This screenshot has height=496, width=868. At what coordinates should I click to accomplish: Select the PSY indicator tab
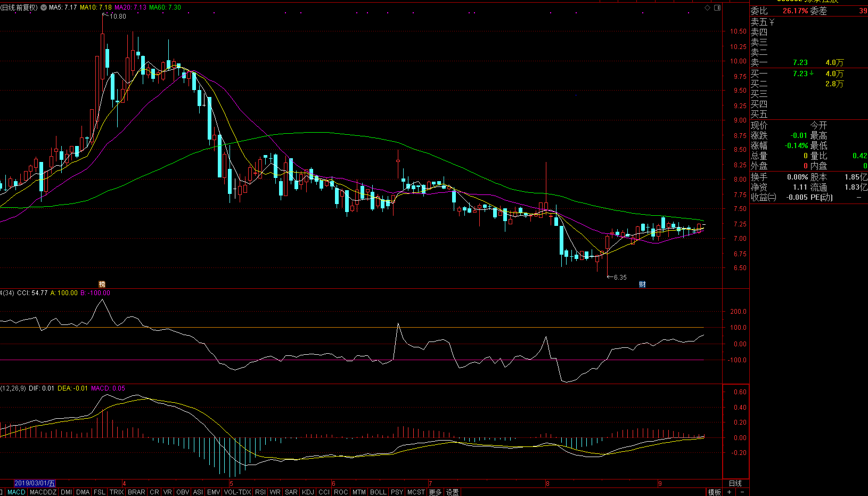pos(397,492)
